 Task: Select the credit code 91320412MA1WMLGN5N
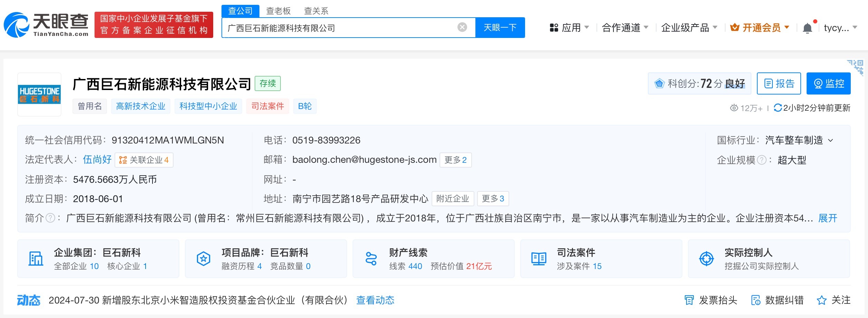pyautogui.click(x=168, y=140)
